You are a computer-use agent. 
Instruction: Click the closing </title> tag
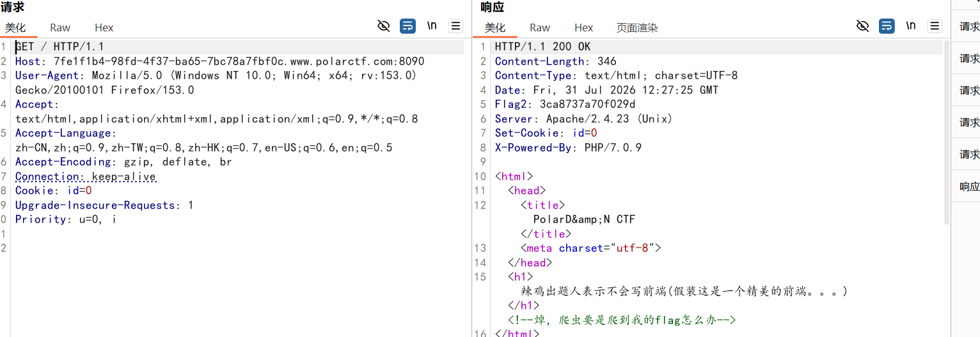pos(546,234)
